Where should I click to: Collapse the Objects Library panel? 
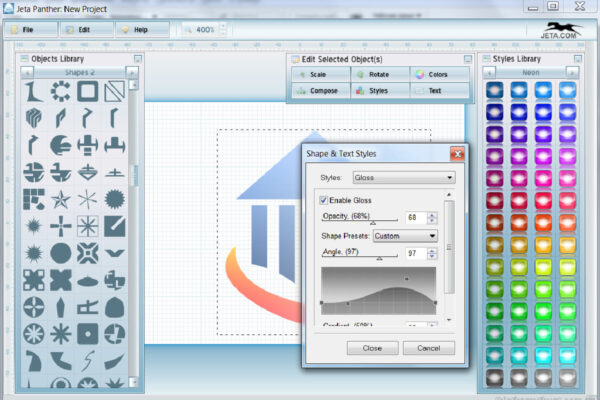point(137,59)
